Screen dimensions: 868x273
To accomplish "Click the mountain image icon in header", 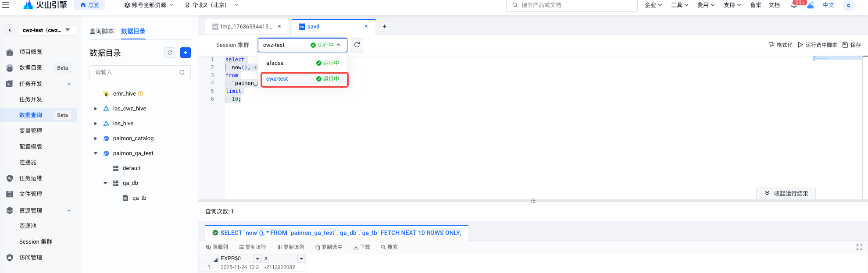I will (x=811, y=5).
